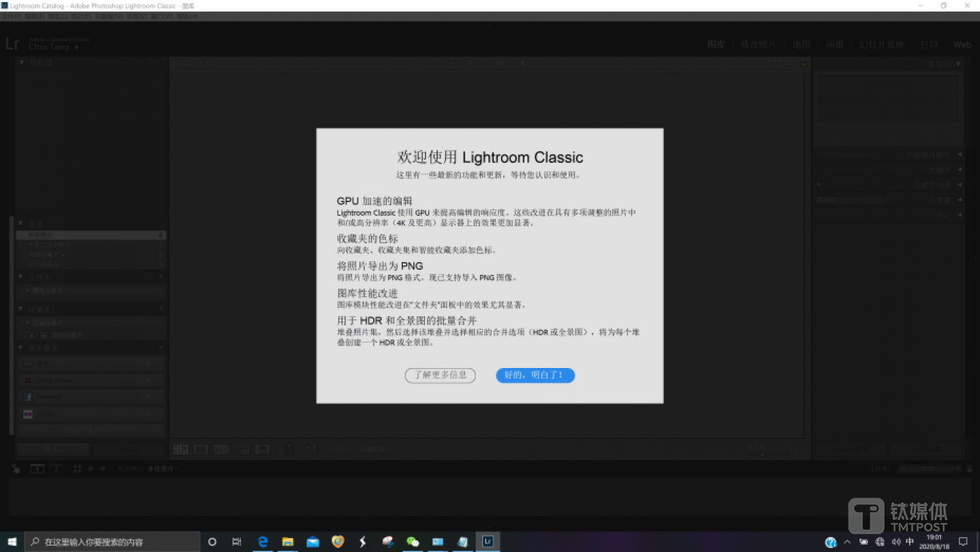Click the filmstrip forward arrow
Viewport: 980px width, 552px height.
click(x=103, y=469)
